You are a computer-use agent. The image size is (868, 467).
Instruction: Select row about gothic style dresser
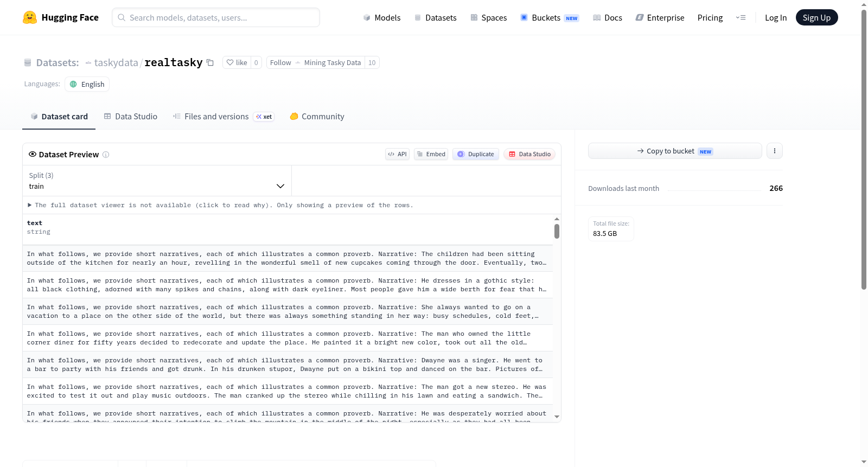coord(288,285)
